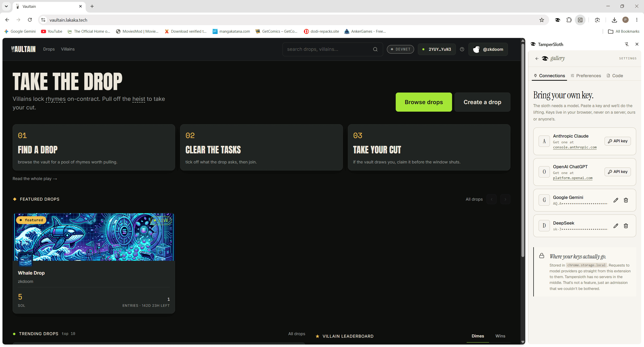644x347 pixels.
Task: Open the Chrome three-dot menu
Action: coord(637,20)
